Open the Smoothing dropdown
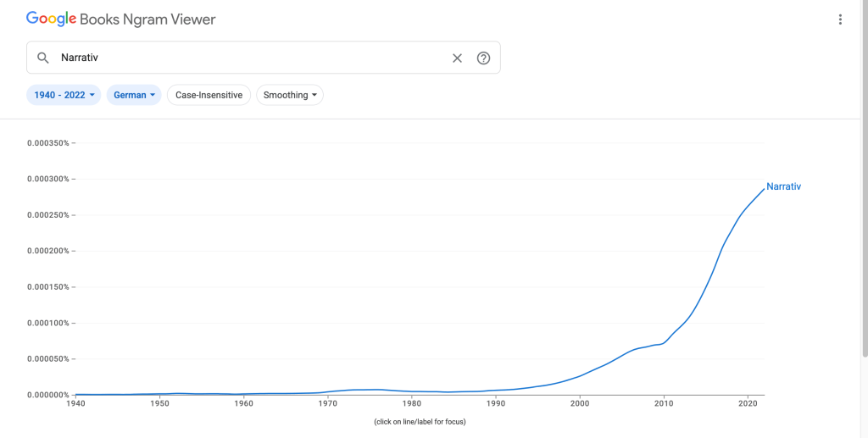The image size is (868, 438). [x=290, y=95]
